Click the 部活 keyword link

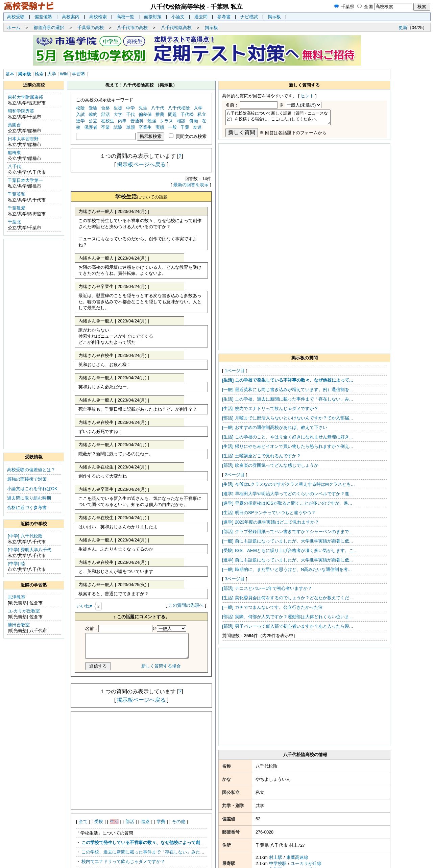coord(105,115)
